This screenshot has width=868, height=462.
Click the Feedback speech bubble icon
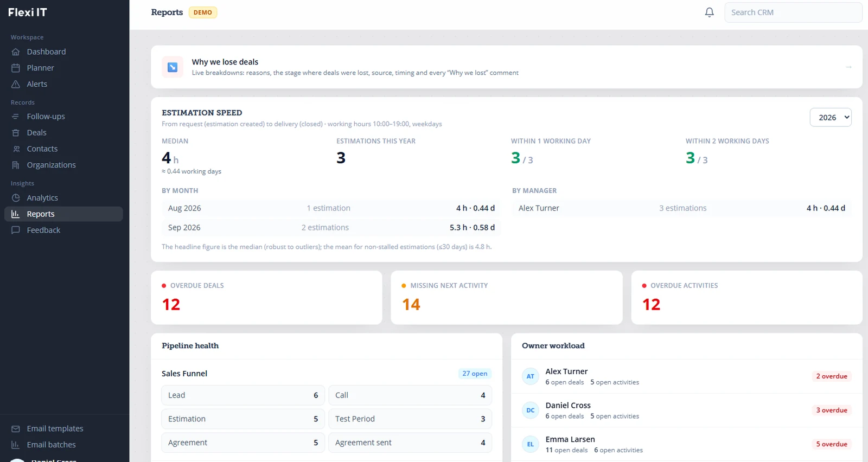(16, 230)
